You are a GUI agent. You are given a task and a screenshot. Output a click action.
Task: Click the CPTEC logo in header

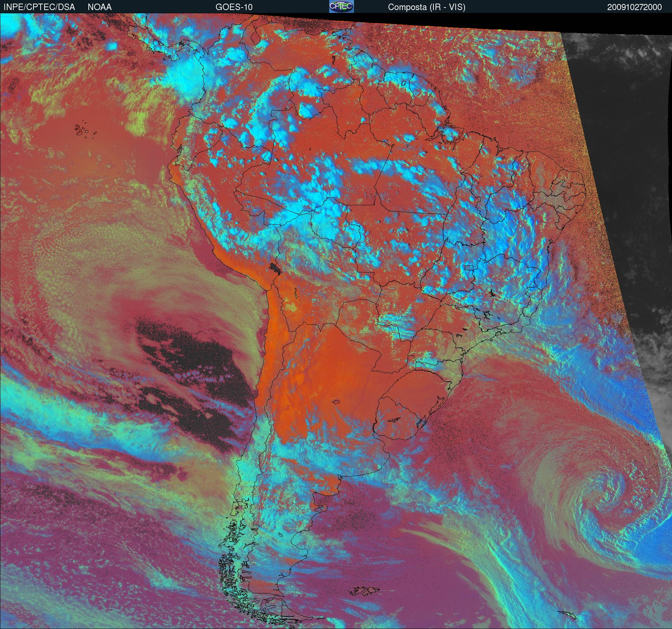(x=341, y=6)
